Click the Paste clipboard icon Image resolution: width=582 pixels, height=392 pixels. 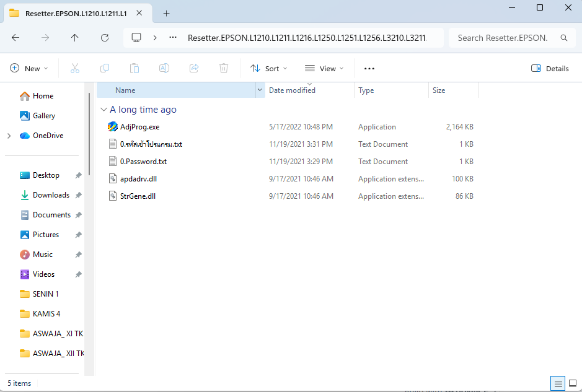(x=134, y=69)
